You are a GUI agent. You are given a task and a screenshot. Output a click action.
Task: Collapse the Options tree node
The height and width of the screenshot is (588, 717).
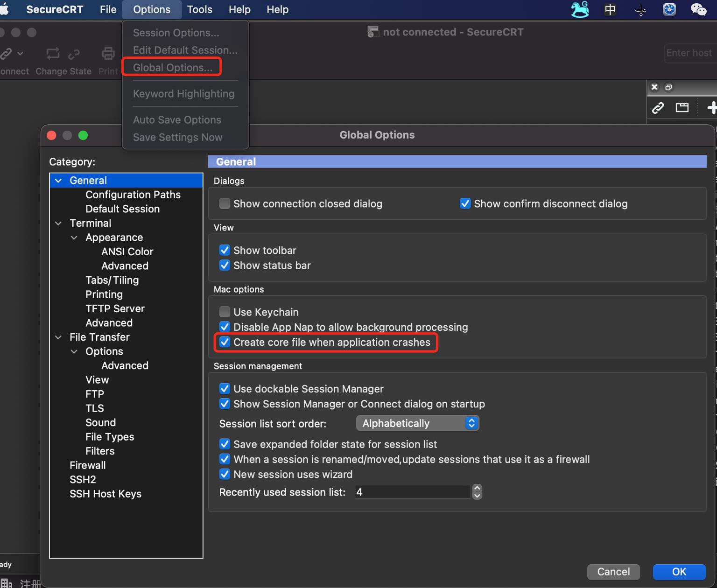[74, 351]
